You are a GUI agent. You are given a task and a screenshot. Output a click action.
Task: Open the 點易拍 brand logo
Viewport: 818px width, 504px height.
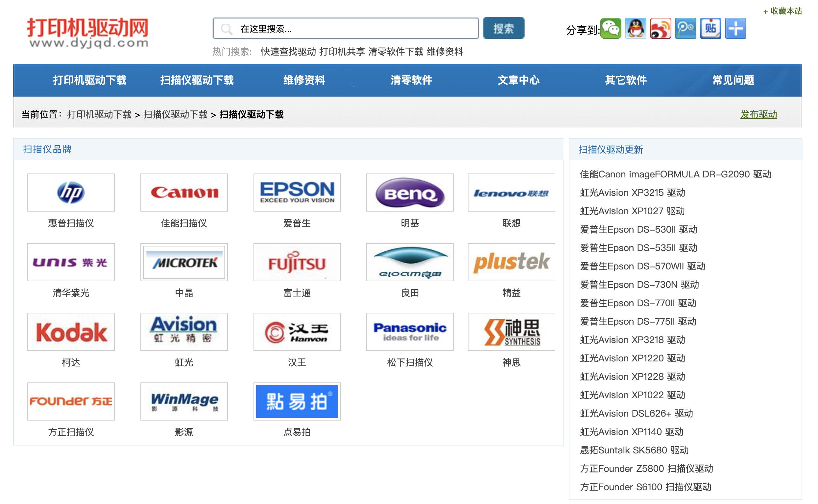(x=297, y=401)
